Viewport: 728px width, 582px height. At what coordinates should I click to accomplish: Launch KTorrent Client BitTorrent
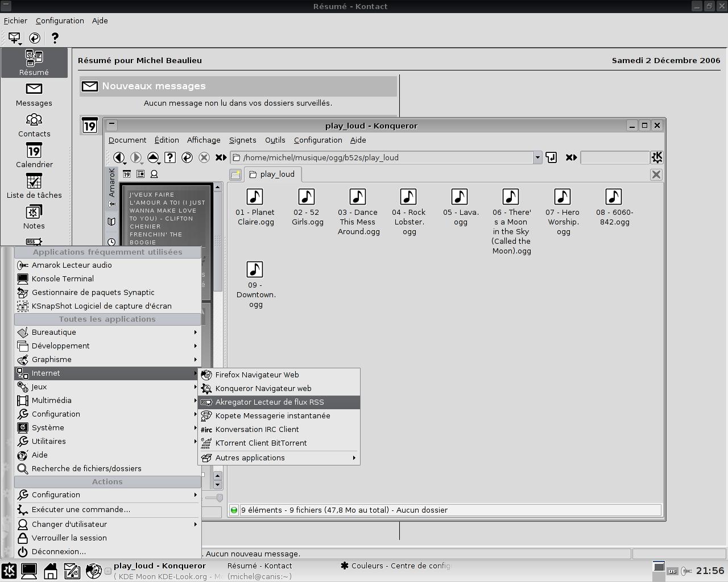tap(279, 443)
